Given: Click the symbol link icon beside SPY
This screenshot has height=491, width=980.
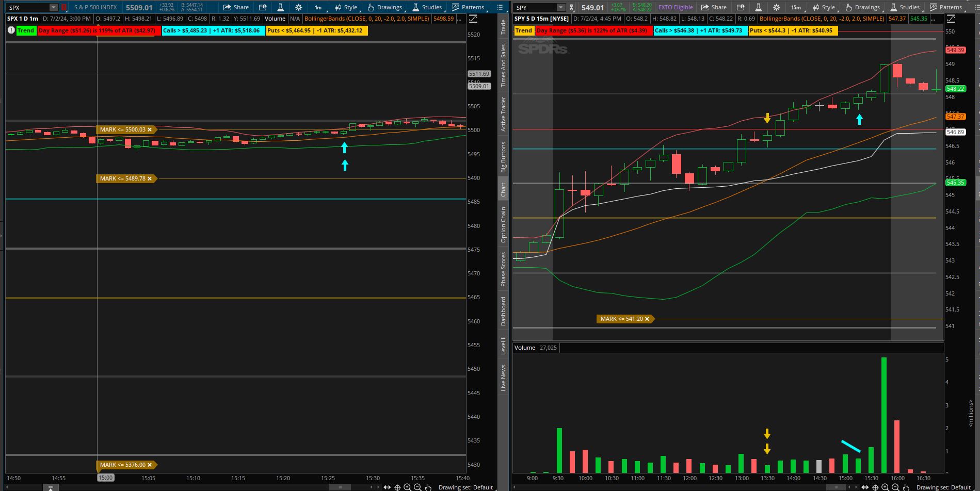Looking at the screenshot, I should 571,7.
